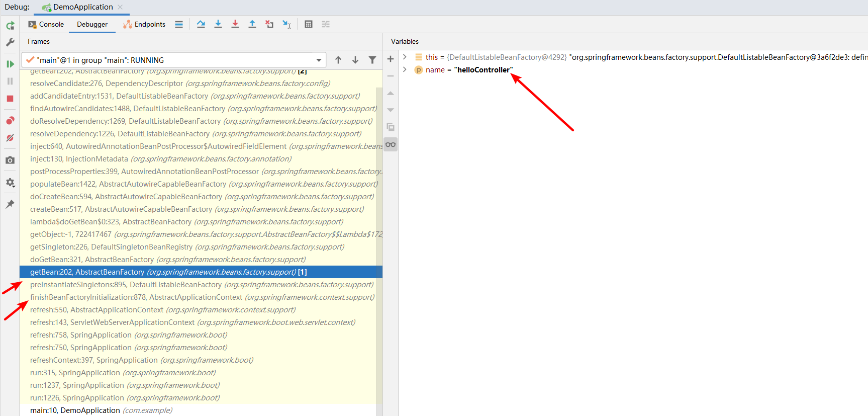
Task: Move watch up with the triangle icon
Action: pos(391,93)
